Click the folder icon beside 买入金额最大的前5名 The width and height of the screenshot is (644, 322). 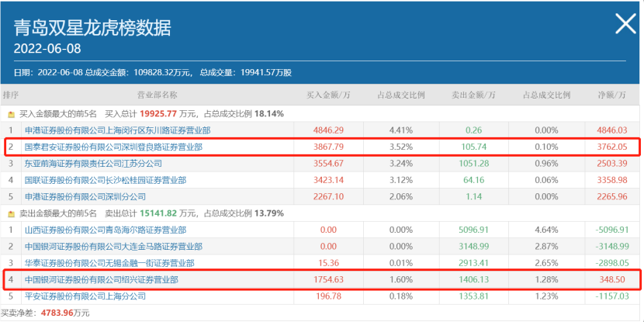pyautogui.click(x=12, y=114)
